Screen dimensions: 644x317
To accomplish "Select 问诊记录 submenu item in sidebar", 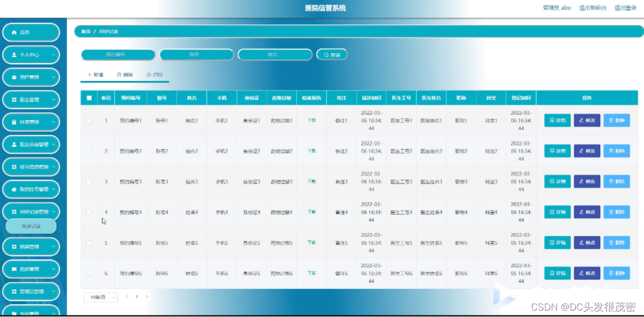I will click(31, 226).
